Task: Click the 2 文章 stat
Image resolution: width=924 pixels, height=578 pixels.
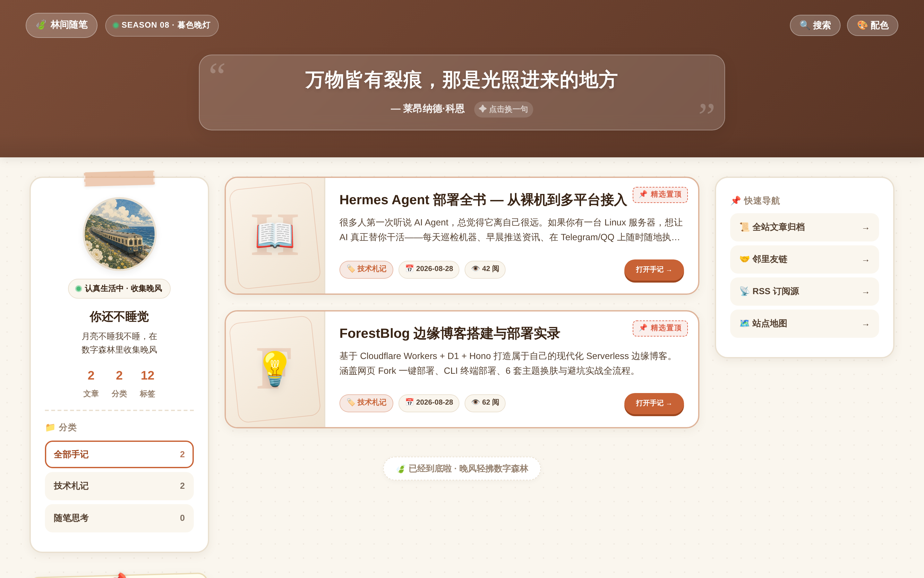Action: [x=91, y=383]
